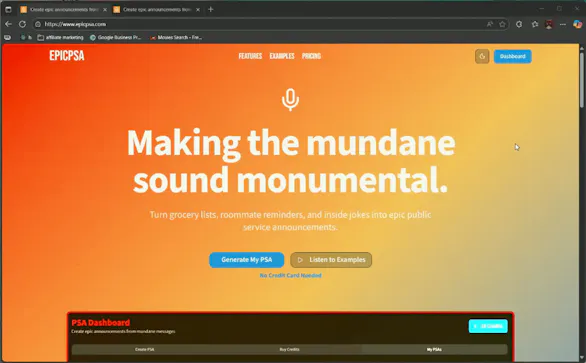The height and width of the screenshot is (363, 586).
Task: Open the affiliate marketing bookmarks folder
Action: pyautogui.click(x=61, y=37)
